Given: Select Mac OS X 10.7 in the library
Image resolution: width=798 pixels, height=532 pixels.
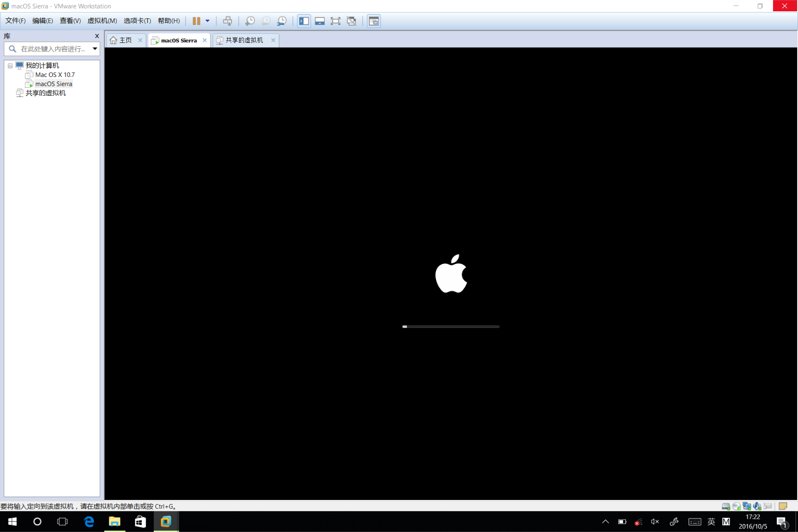Looking at the screenshot, I should pyautogui.click(x=55, y=75).
